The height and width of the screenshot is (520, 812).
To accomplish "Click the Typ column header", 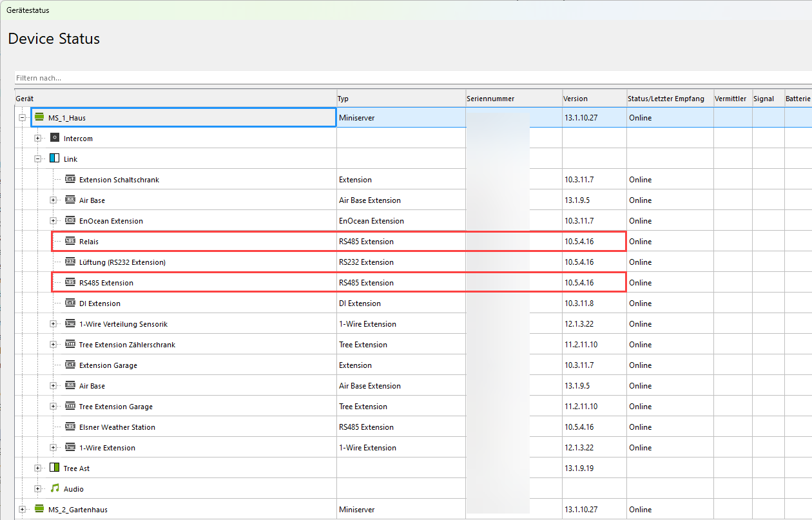I will click(x=400, y=99).
